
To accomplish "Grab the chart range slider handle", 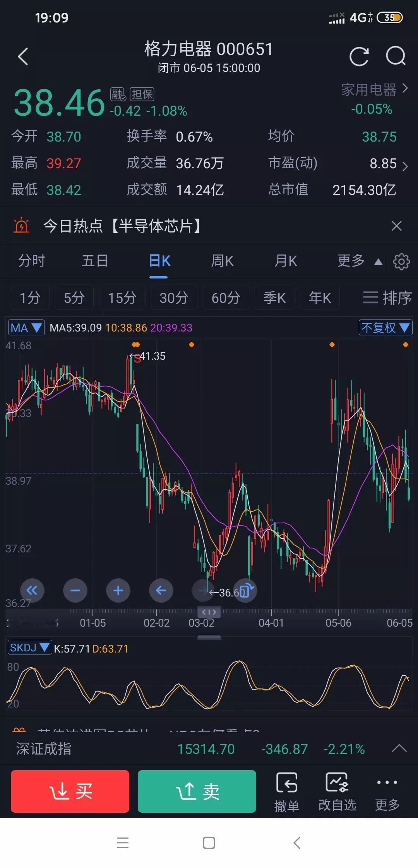I will tap(209, 612).
